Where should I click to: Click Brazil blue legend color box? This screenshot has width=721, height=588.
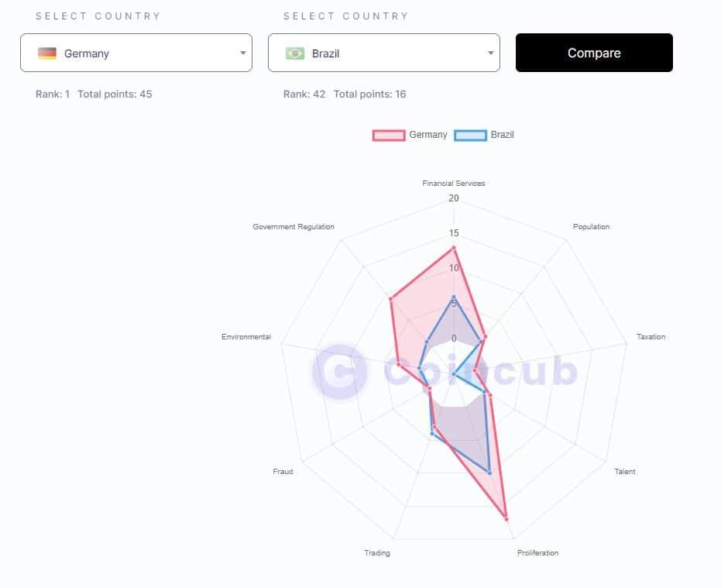point(470,136)
